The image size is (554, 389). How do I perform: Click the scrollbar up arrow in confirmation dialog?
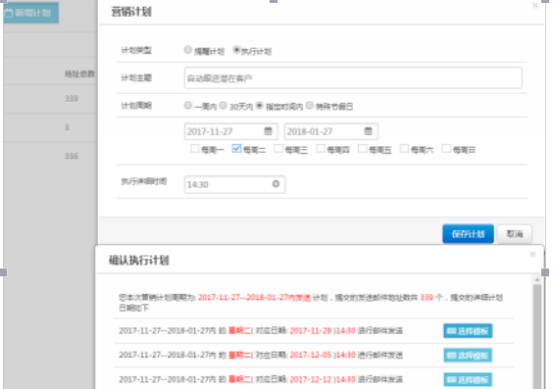[x=537, y=280]
